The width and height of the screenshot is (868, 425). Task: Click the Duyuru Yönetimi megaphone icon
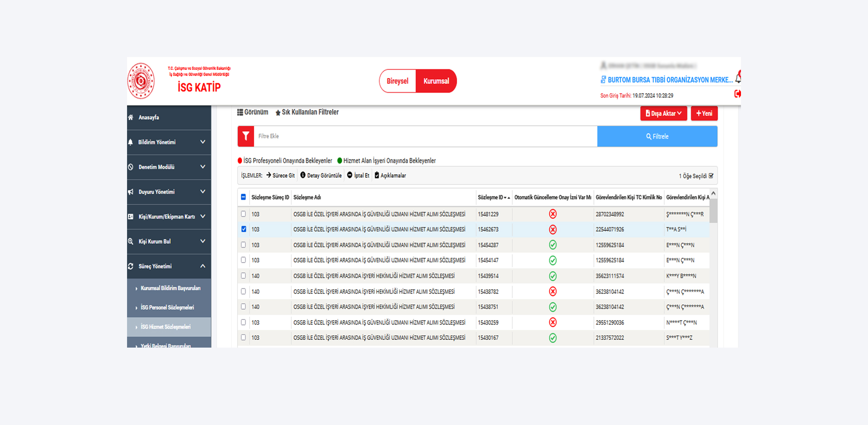tap(131, 192)
